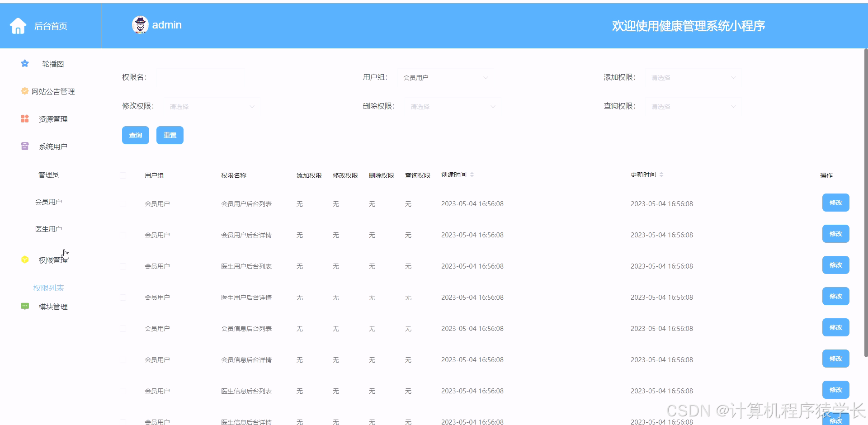Click 修改 for 医生信息后台列表 row
Screen dimensions: 868x425
[835, 390]
